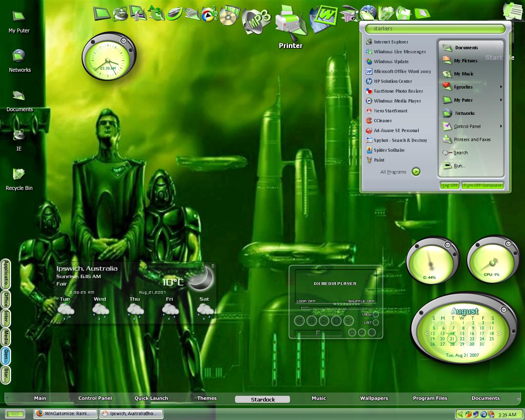
Task: Launch the MP3 speaker dock icon
Action: 257,21
